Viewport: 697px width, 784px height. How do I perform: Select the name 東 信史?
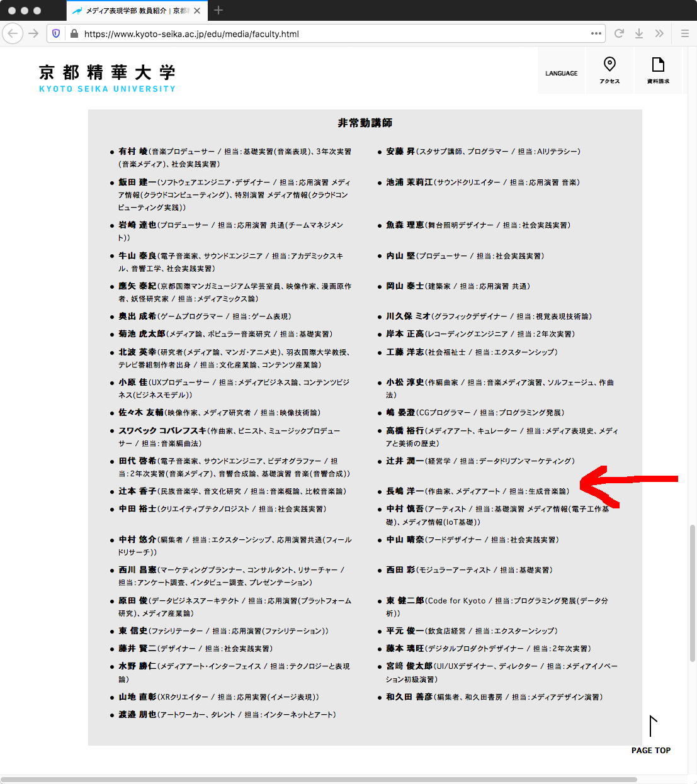[x=133, y=631]
